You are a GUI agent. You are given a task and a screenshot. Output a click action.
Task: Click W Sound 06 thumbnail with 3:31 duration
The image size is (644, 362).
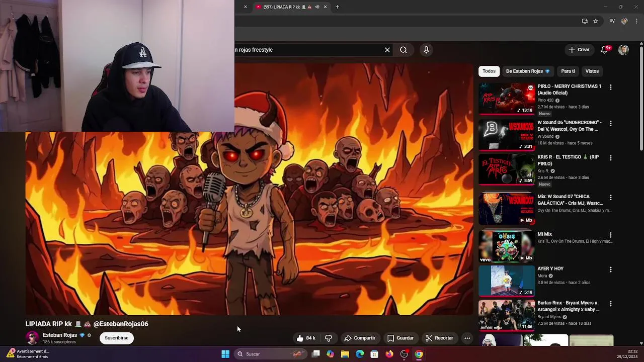(x=507, y=135)
